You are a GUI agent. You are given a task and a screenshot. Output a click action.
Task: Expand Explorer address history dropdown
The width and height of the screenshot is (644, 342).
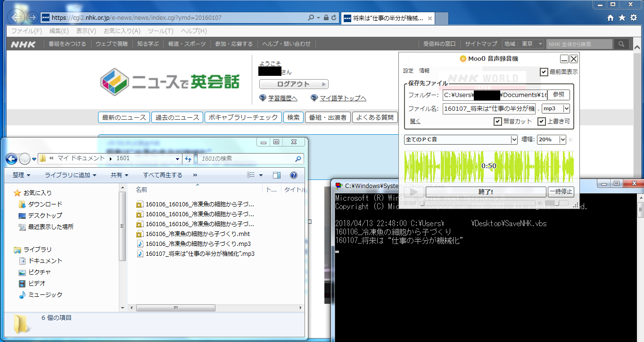coord(177,159)
